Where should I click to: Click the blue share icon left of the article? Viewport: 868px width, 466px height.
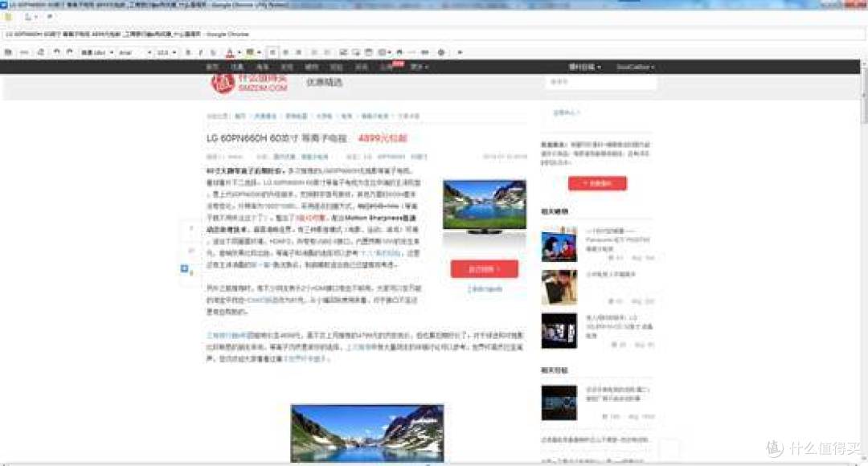(x=185, y=268)
